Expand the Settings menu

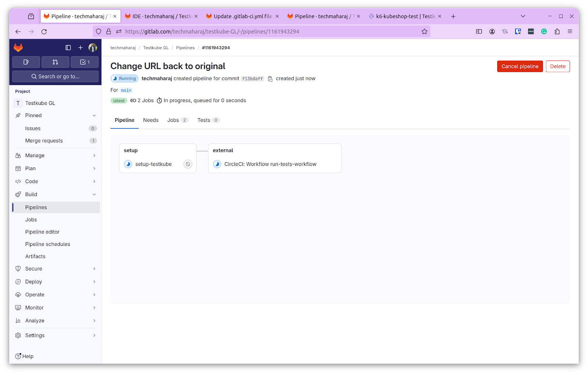click(x=55, y=335)
